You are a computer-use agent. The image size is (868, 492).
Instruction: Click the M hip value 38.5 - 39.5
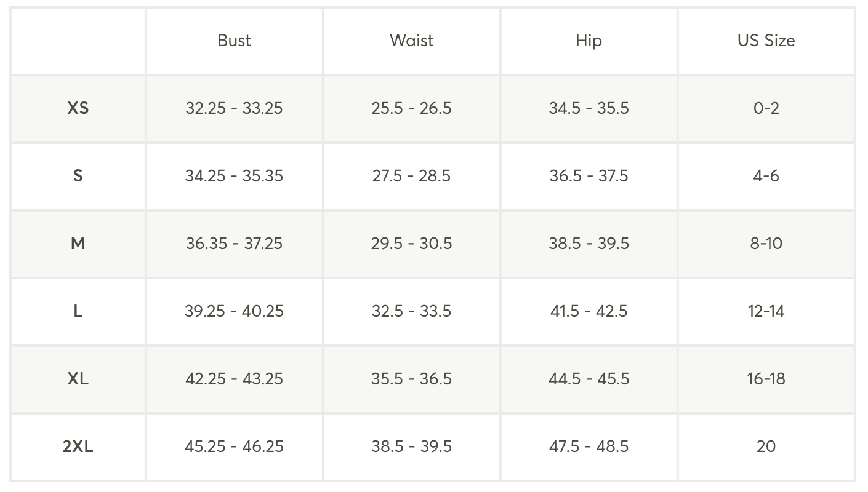589,244
